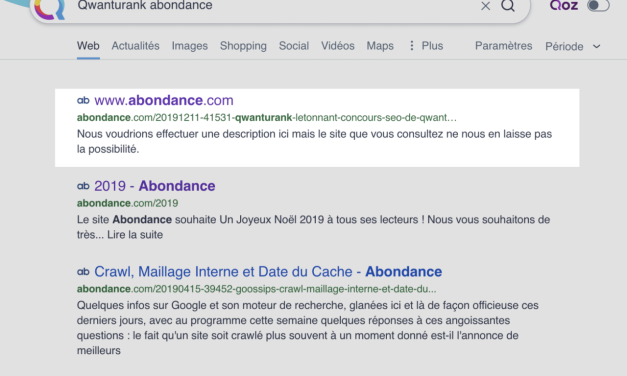Open the Qoz logo link

click(564, 6)
